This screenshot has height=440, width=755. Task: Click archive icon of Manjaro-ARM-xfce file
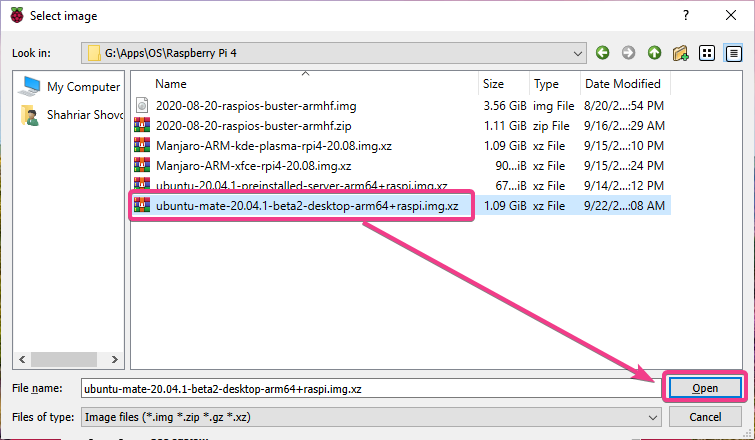click(142, 166)
